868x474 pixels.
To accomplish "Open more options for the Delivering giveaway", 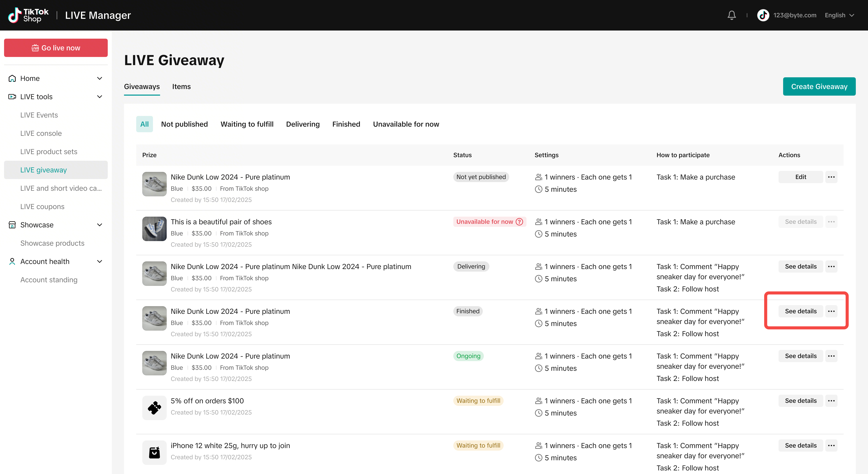I will (831, 267).
